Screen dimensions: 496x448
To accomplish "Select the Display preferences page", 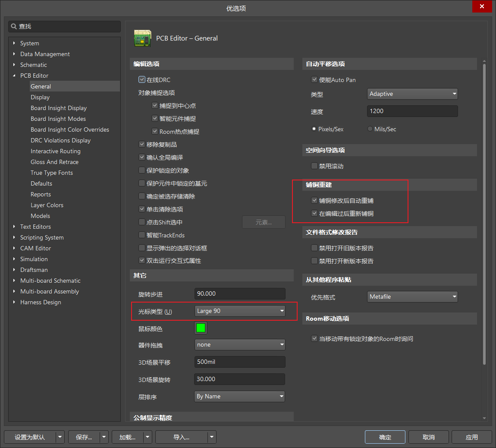I will click(40, 97).
